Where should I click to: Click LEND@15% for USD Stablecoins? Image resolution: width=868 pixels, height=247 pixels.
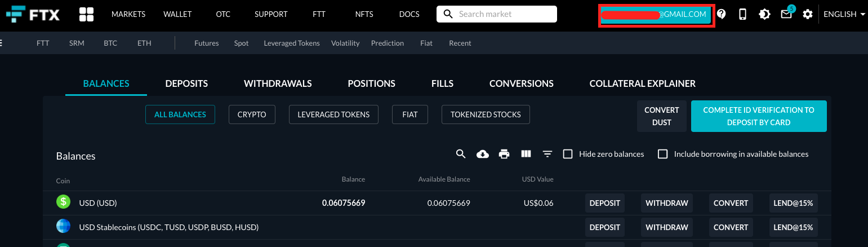tap(793, 227)
